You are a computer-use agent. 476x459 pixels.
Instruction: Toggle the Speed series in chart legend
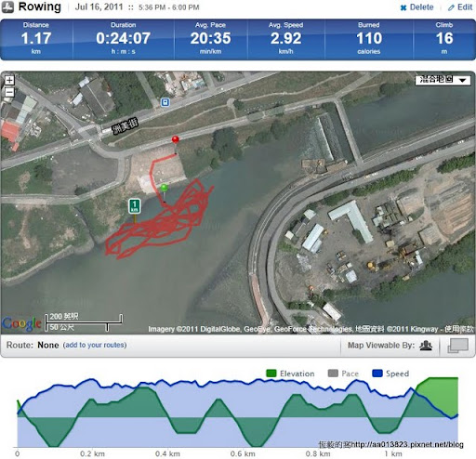click(x=390, y=374)
